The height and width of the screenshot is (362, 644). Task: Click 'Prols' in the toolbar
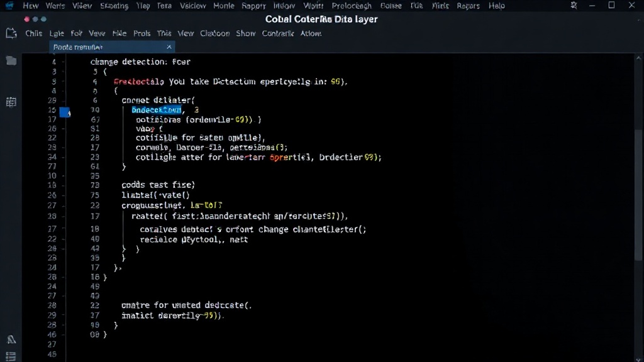pyautogui.click(x=142, y=33)
